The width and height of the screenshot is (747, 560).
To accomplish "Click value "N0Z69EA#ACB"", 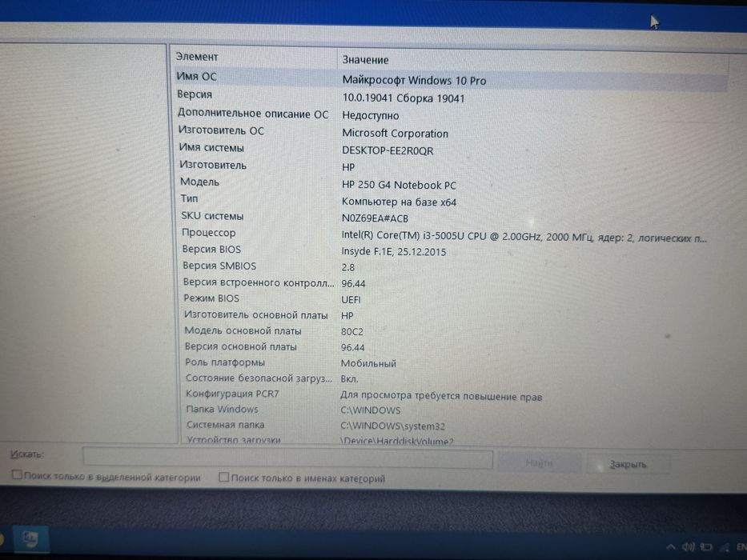I will 375,219.
